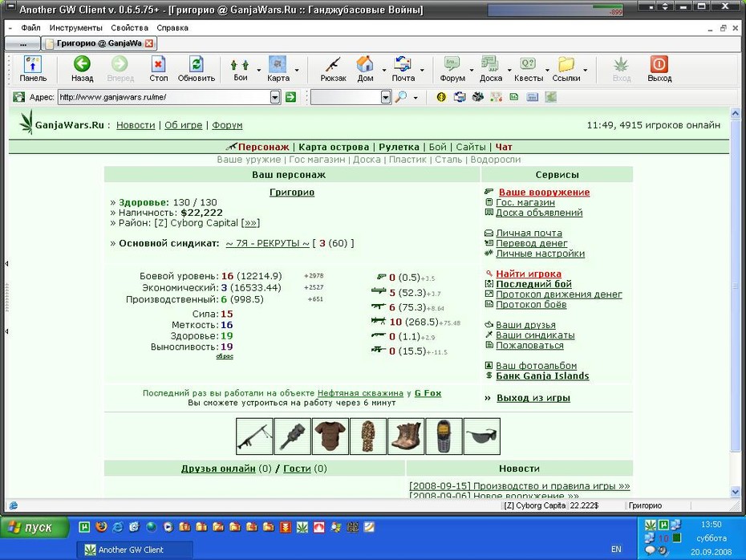Open the Карта toolbar icon
746x560 pixels.
click(x=278, y=68)
